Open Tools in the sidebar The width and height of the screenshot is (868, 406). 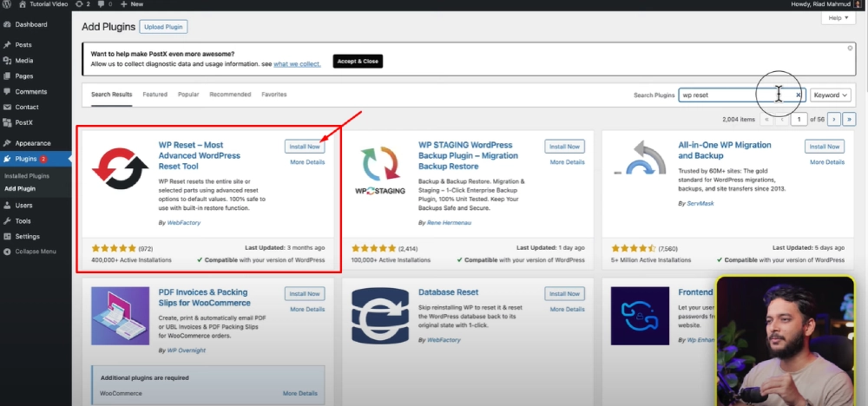pyautogui.click(x=23, y=220)
